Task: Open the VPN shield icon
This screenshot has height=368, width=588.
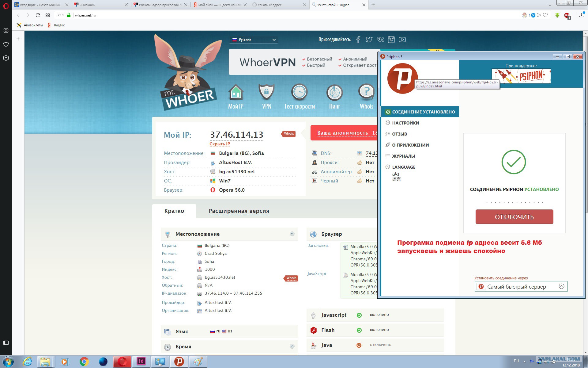Action: point(266,92)
